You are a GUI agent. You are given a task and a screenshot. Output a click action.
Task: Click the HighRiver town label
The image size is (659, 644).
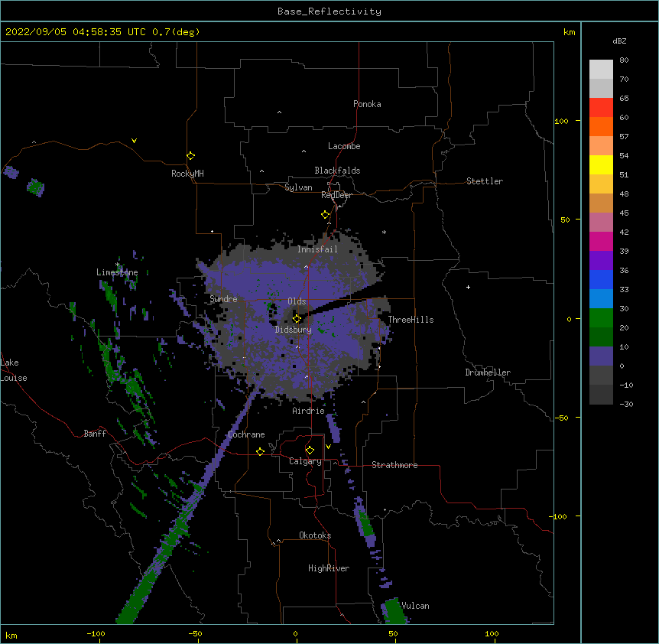click(x=329, y=568)
